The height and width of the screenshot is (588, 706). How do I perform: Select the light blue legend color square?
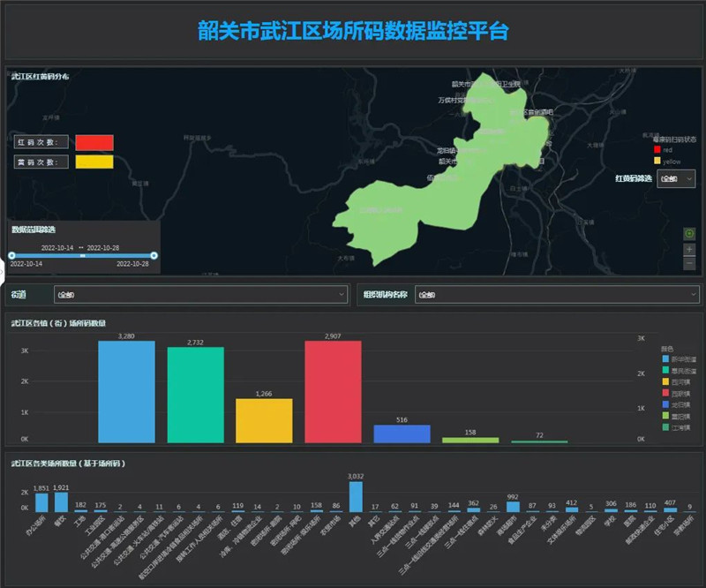click(665, 359)
